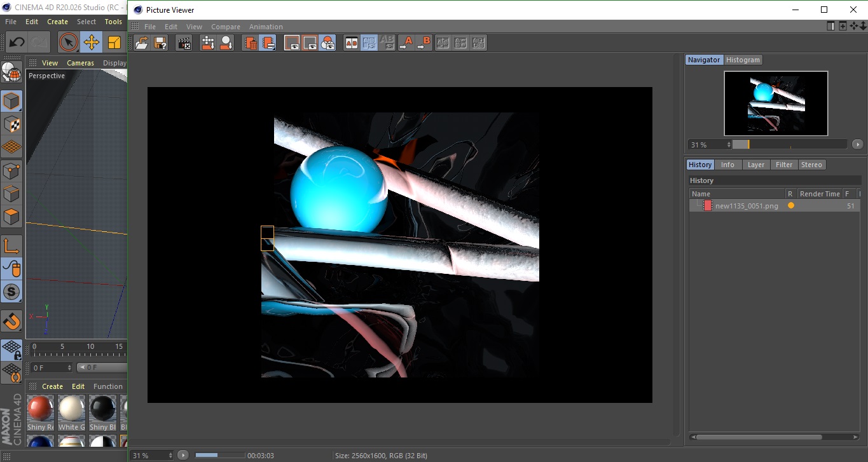
Task: Select Texture mode checkered cube icon
Action: (x=11, y=125)
